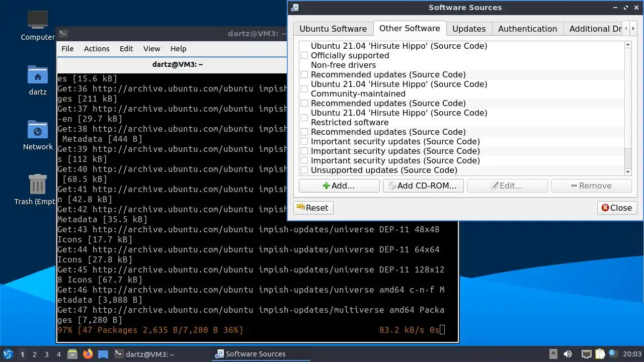Maximize the Software Sources window

click(x=626, y=8)
